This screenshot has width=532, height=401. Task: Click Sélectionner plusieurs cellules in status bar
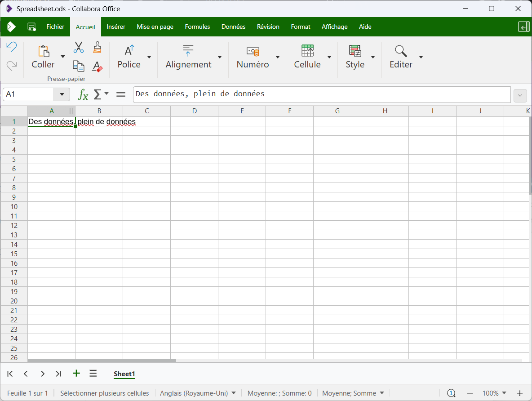click(x=104, y=393)
